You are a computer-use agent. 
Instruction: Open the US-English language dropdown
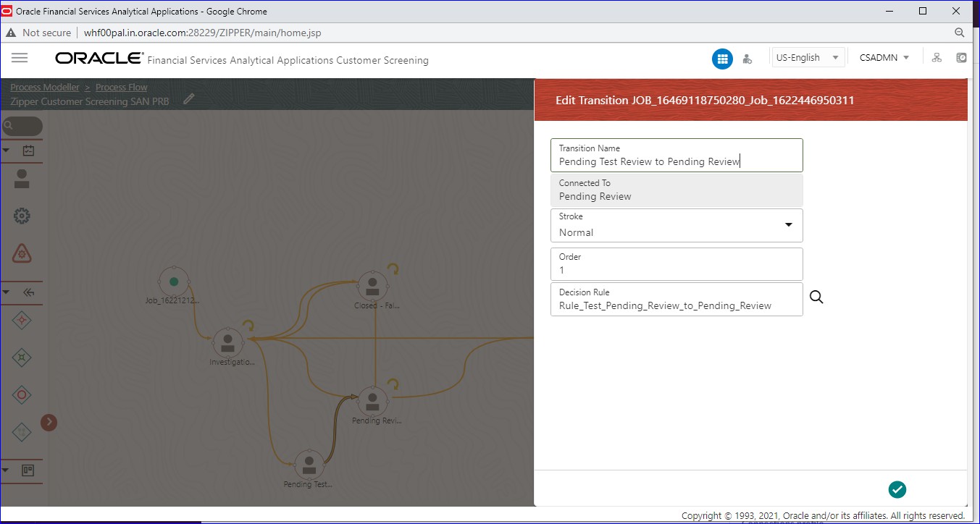coord(806,56)
